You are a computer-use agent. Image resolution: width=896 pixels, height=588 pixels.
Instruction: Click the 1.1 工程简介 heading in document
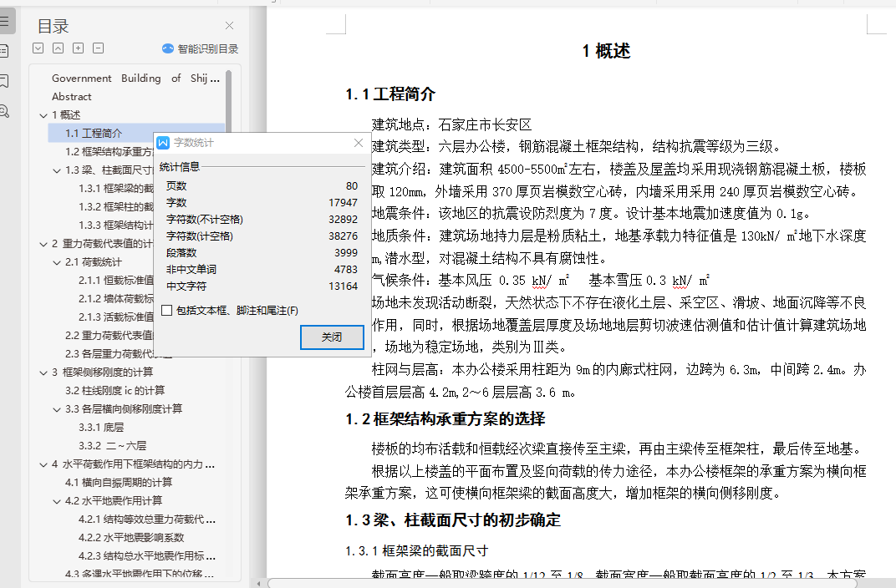[390, 94]
